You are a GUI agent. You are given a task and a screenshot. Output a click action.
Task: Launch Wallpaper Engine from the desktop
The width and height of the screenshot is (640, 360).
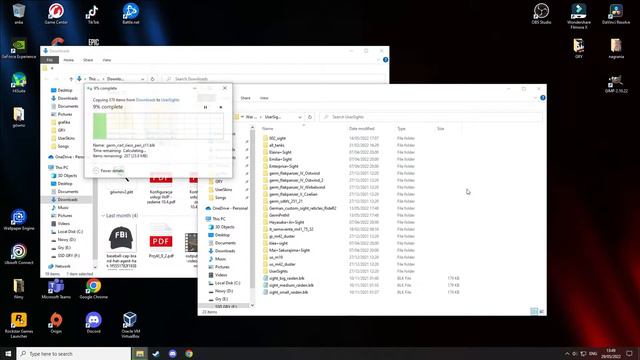click(x=19, y=220)
